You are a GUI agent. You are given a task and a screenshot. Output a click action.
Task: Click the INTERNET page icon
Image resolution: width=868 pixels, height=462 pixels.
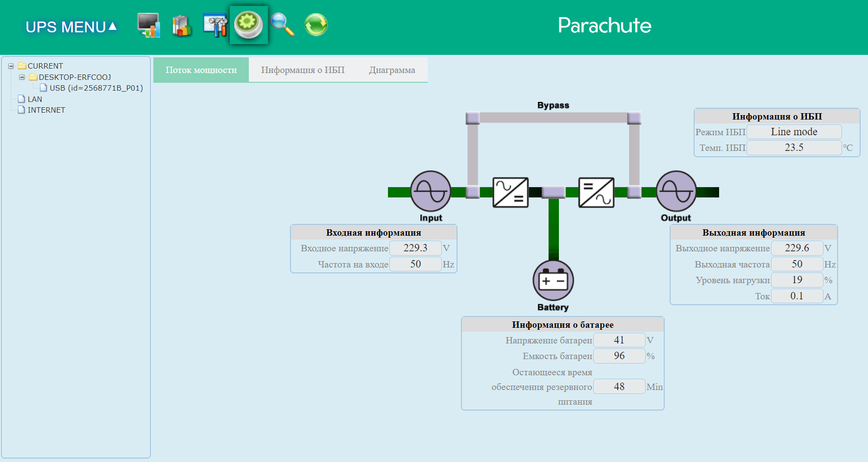point(21,110)
